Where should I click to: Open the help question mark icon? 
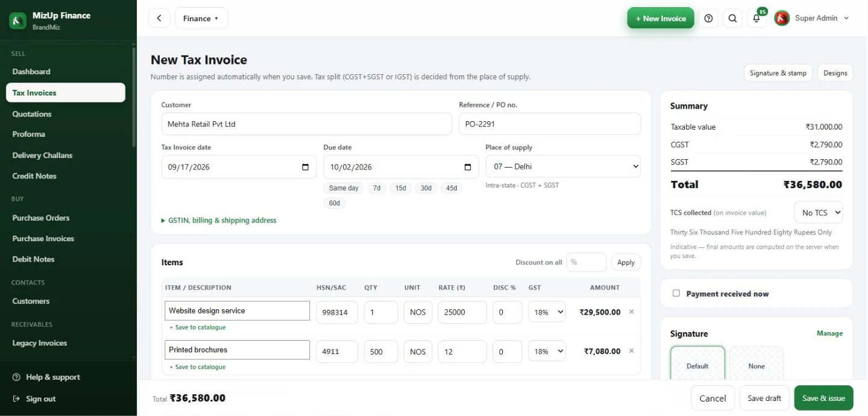pos(708,18)
